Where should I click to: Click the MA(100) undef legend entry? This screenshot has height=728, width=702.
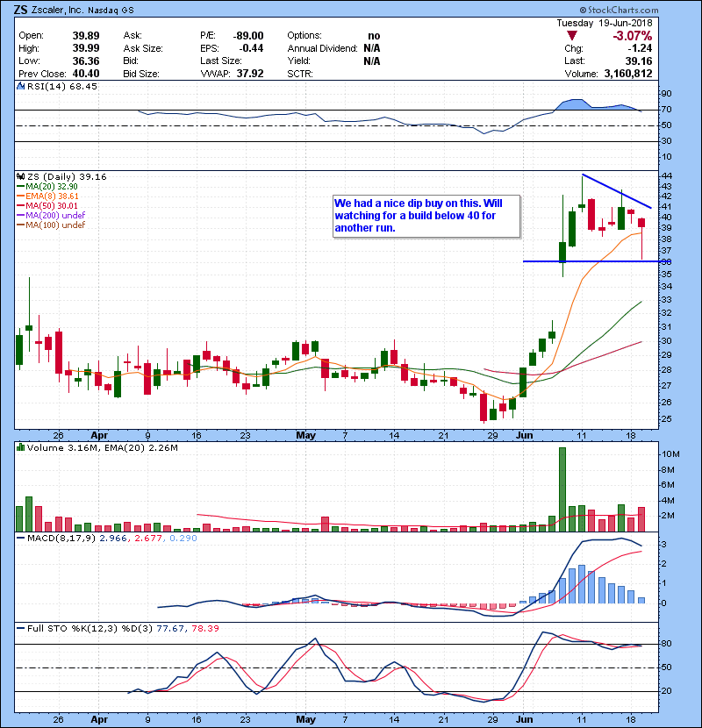tap(51, 225)
